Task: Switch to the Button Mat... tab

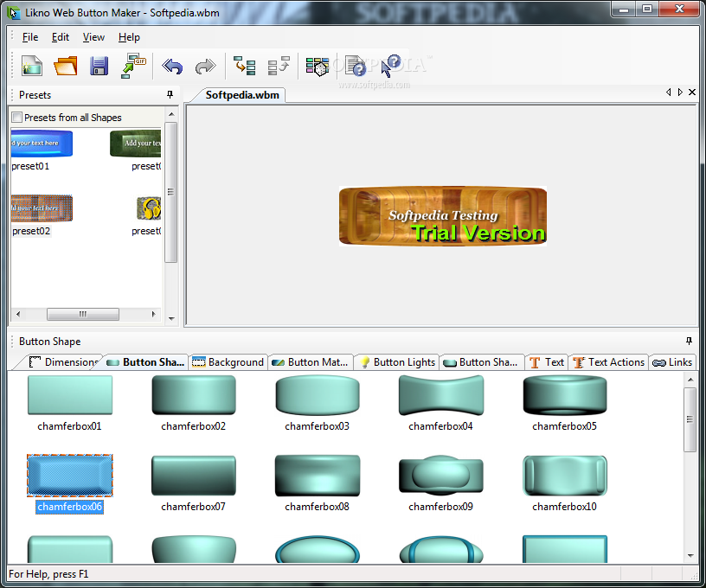Action: tap(311, 362)
